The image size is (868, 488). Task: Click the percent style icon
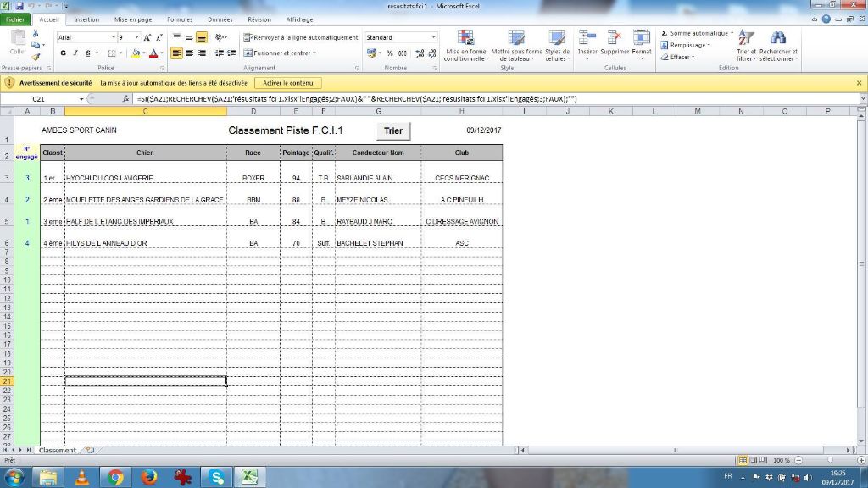pos(390,53)
